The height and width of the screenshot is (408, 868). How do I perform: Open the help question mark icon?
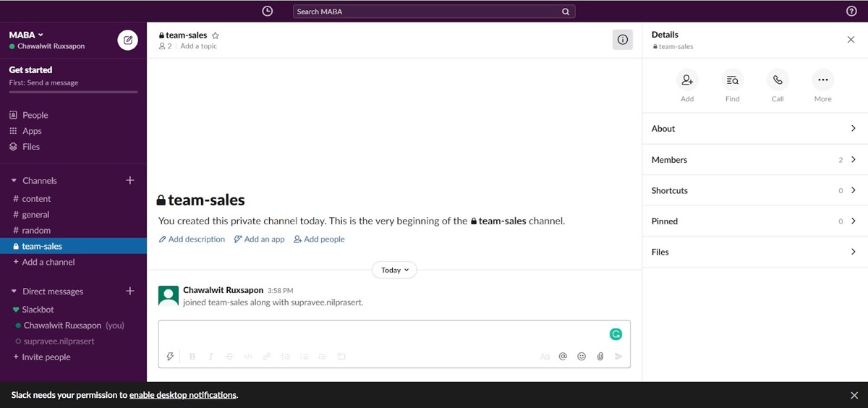pyautogui.click(x=851, y=11)
